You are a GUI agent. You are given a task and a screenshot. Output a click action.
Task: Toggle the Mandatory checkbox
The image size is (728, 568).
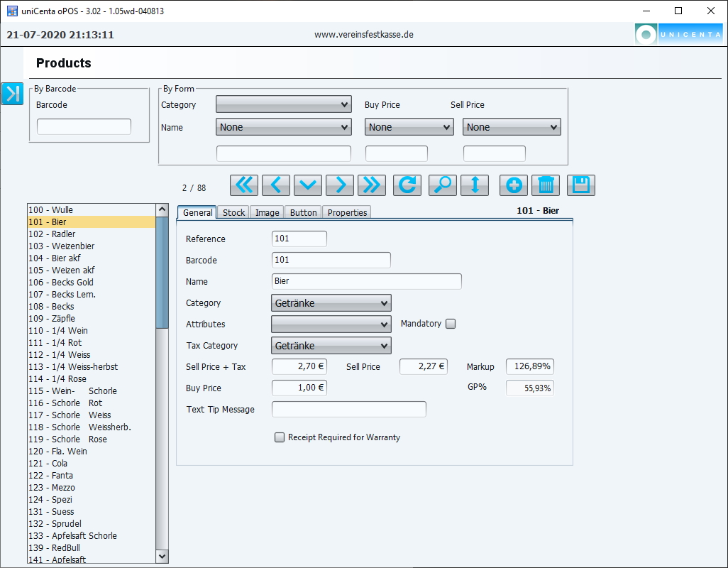tap(450, 324)
